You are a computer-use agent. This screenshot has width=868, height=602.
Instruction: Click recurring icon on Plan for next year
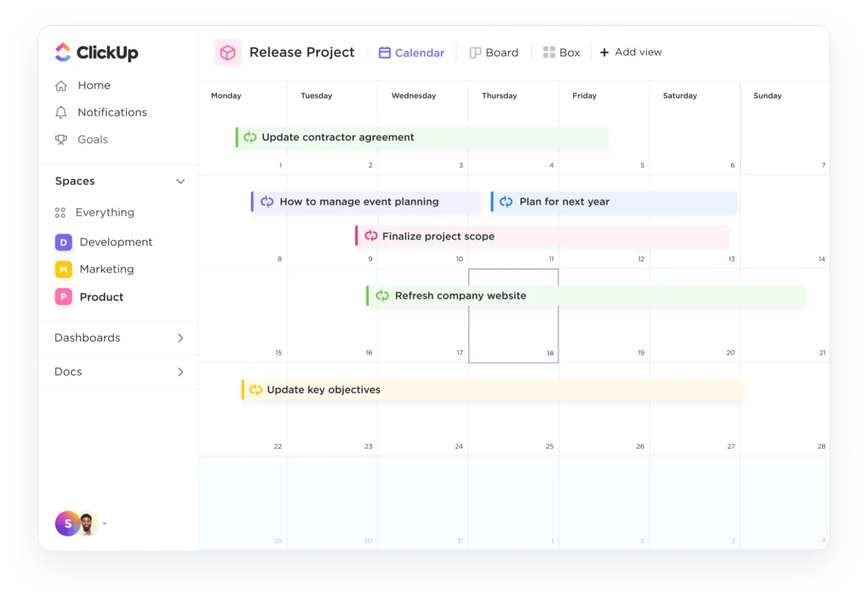coord(506,201)
